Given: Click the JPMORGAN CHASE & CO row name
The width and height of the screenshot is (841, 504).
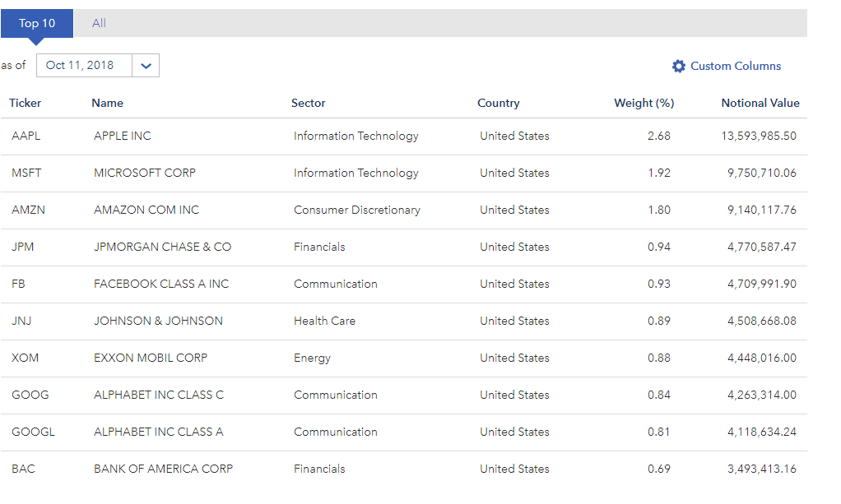Looking at the screenshot, I should (163, 247).
